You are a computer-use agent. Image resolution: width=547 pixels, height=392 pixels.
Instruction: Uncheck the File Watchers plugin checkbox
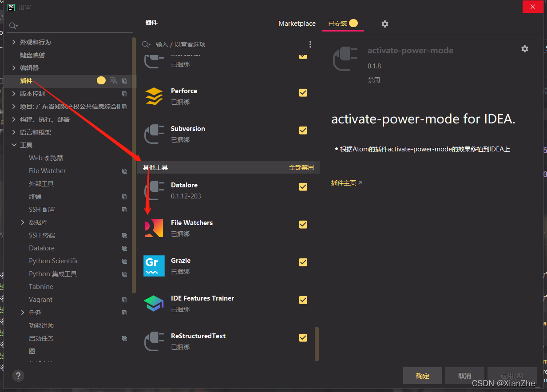pyautogui.click(x=303, y=225)
